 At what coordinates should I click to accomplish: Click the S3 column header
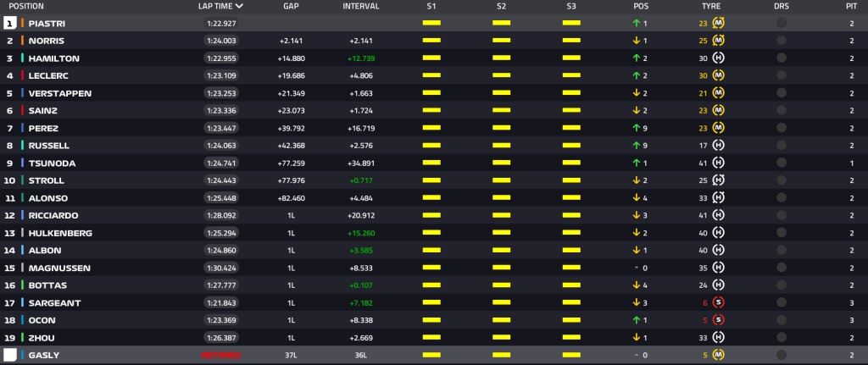[x=571, y=7]
